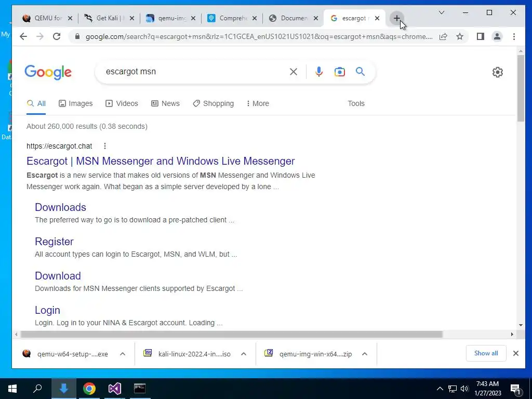View site information via lock icon
The height and width of the screenshot is (399, 532).
pos(77,36)
